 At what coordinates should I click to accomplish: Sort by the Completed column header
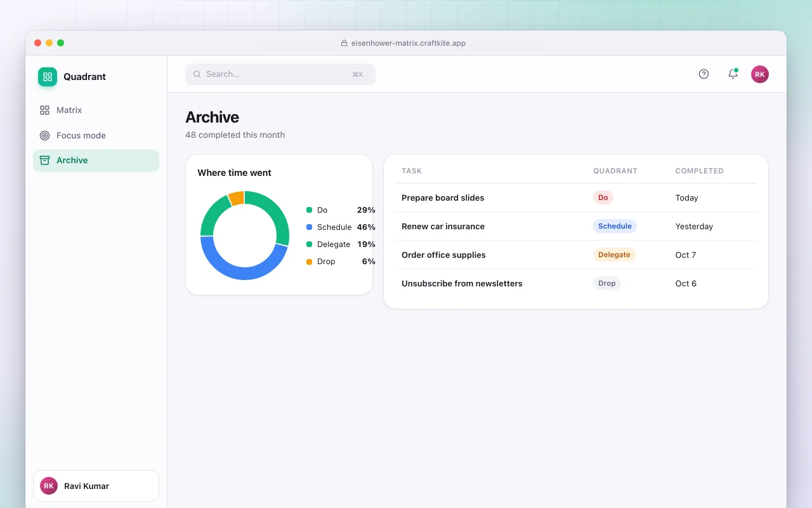[x=699, y=171]
